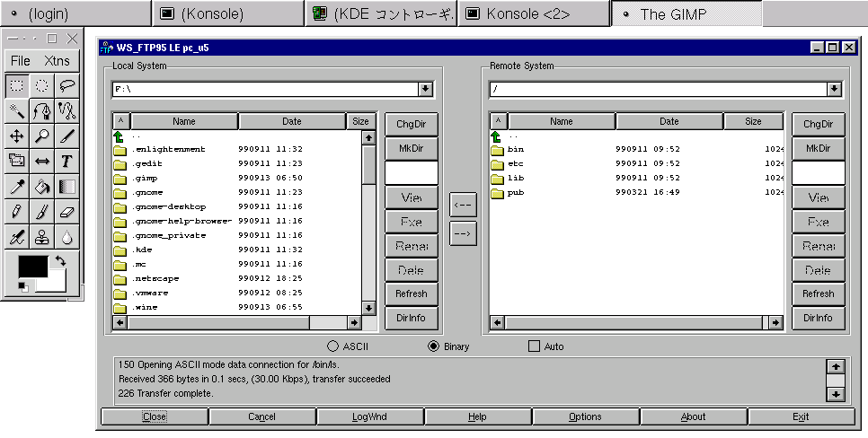
Task: Click log pane scroll up arrow
Action: click(x=836, y=366)
